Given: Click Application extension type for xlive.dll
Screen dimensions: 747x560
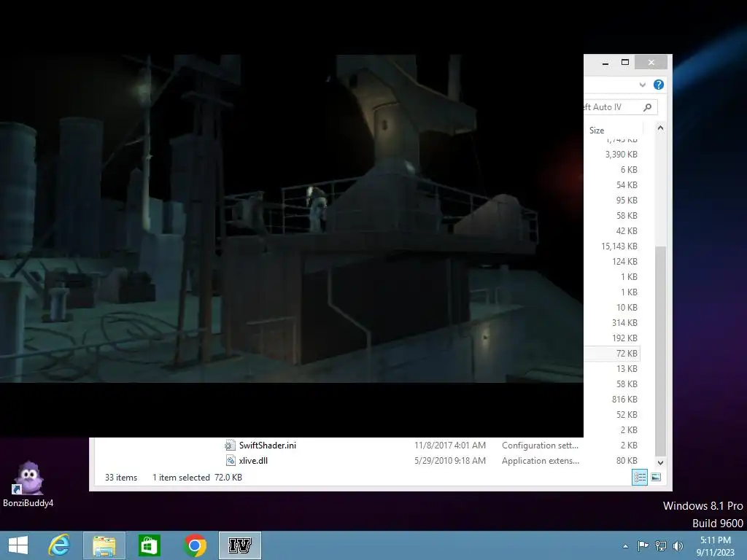Looking at the screenshot, I should (541, 461).
